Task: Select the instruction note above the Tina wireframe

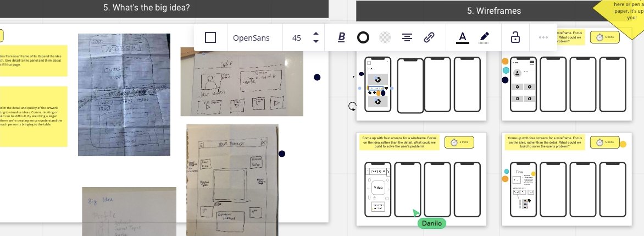Action: pyautogui.click(x=545, y=142)
